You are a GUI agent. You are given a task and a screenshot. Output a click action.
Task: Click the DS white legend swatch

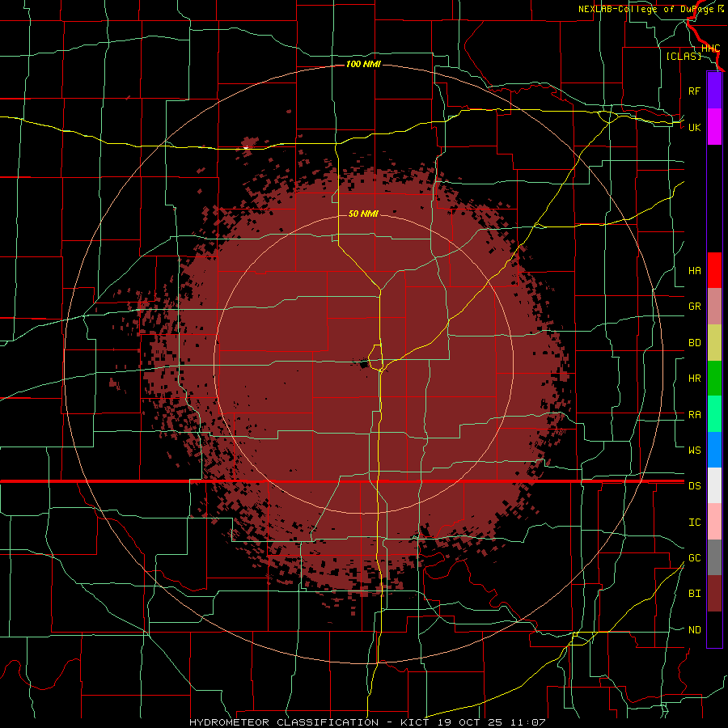coord(714,485)
